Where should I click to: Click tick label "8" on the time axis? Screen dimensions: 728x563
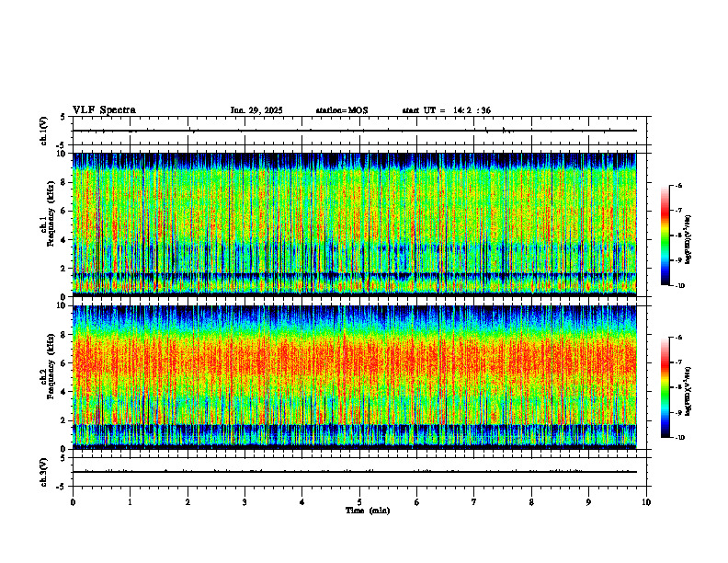coord(531,502)
